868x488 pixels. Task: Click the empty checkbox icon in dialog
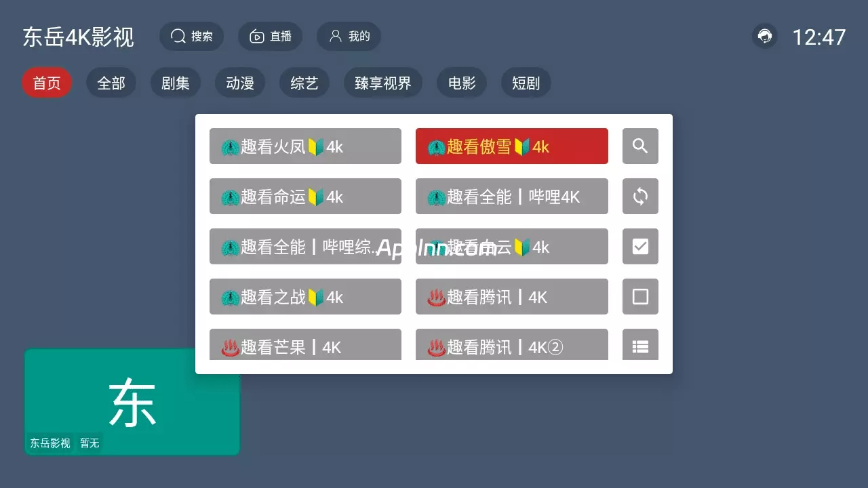point(640,297)
